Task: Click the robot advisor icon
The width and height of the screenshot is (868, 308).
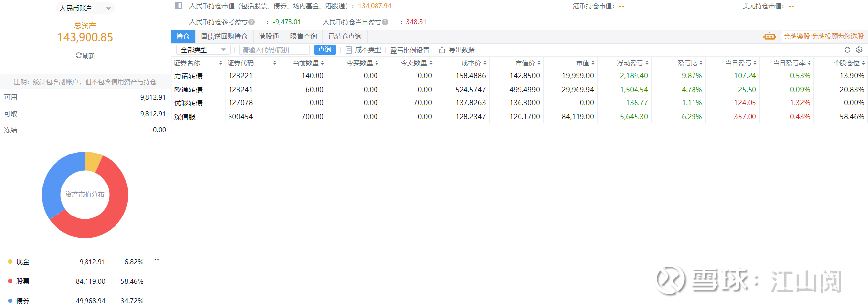Action: click(770, 36)
